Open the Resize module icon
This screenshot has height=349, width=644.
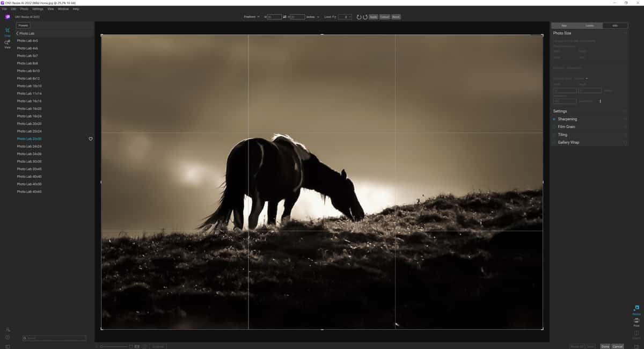tap(636, 309)
